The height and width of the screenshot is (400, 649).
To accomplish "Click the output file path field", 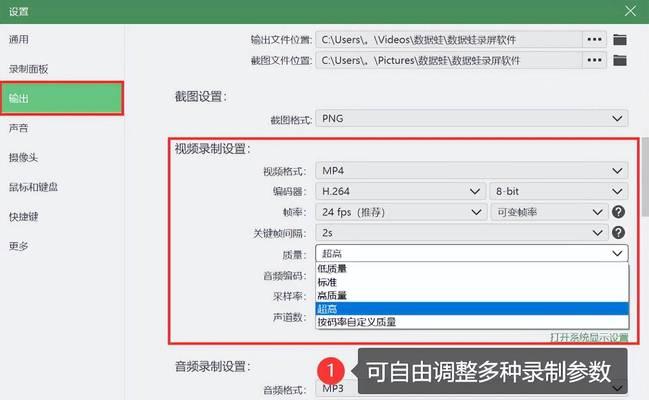I will coord(449,40).
